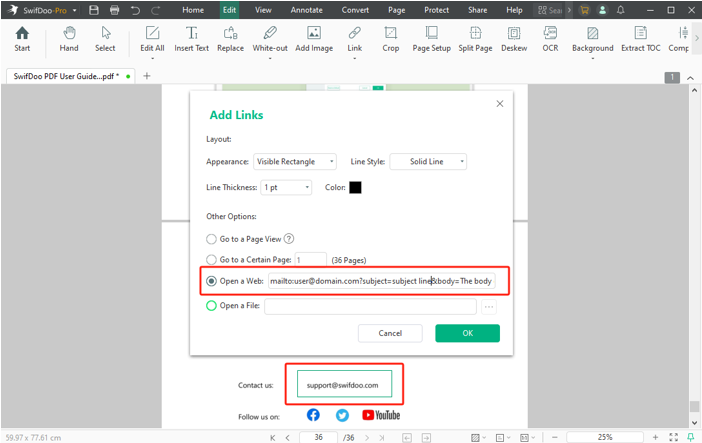Screen dimensions: 702x443
Task: Activate the Select arrow tool
Action: [x=105, y=39]
